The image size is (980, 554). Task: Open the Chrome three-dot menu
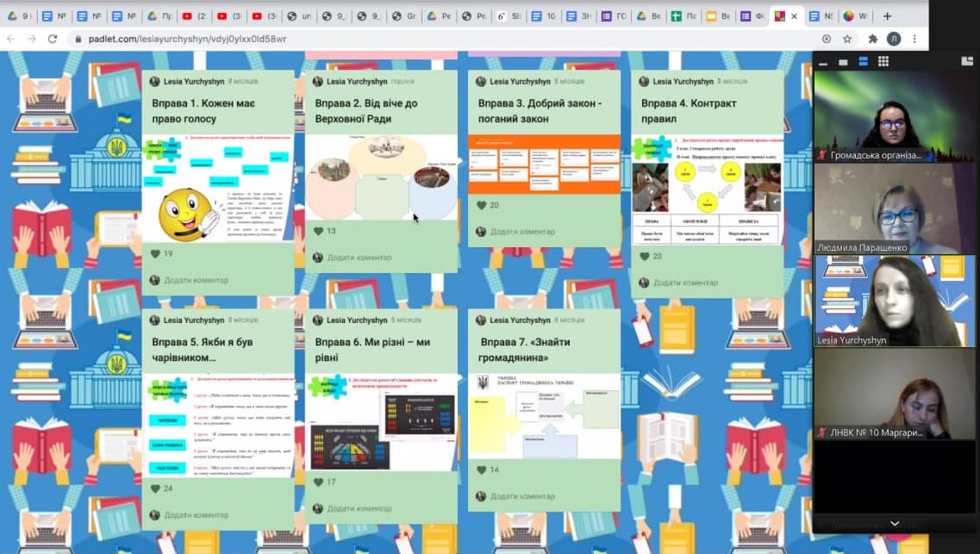[914, 39]
